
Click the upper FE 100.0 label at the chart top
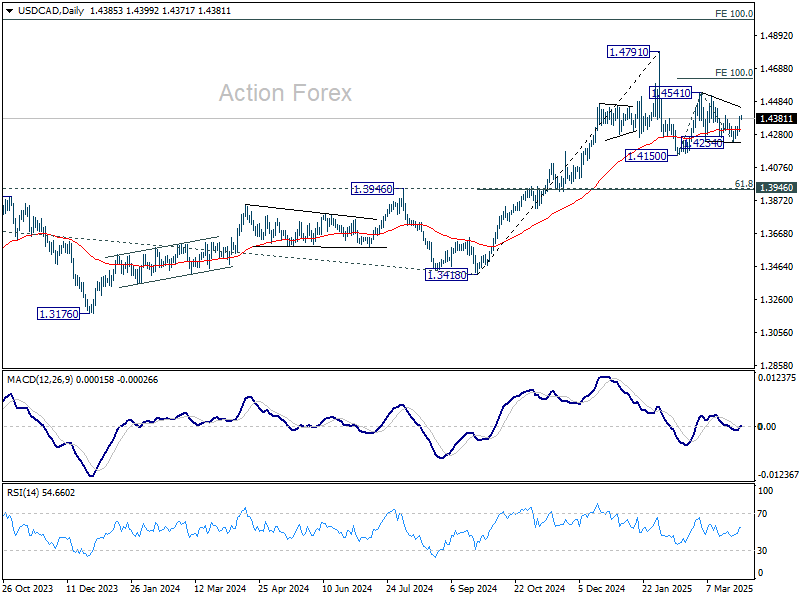point(734,14)
